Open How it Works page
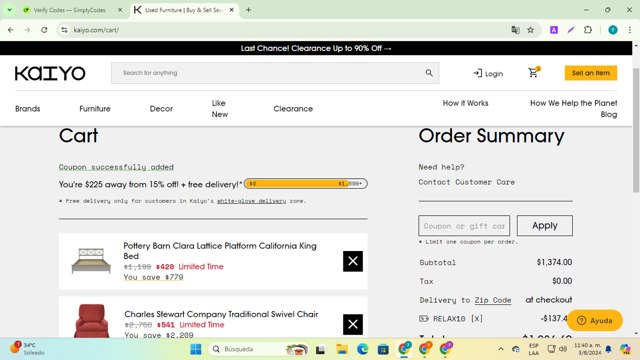640x360 pixels. (x=465, y=103)
